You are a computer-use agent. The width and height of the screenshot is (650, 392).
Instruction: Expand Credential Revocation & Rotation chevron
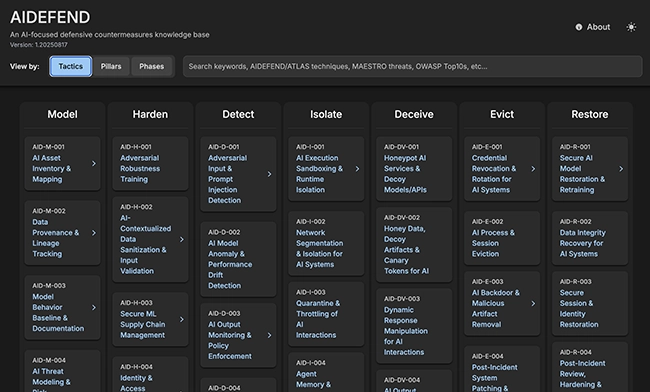pyautogui.click(x=533, y=169)
